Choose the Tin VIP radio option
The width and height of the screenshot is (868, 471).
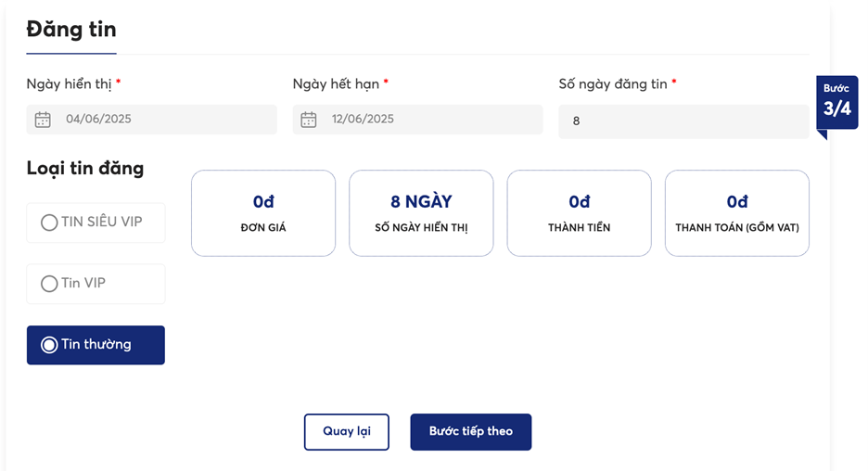click(49, 284)
